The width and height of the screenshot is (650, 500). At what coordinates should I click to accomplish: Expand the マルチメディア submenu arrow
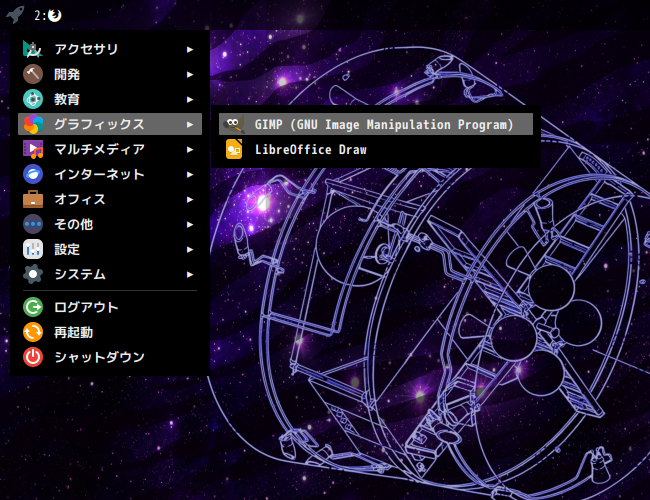pos(190,149)
